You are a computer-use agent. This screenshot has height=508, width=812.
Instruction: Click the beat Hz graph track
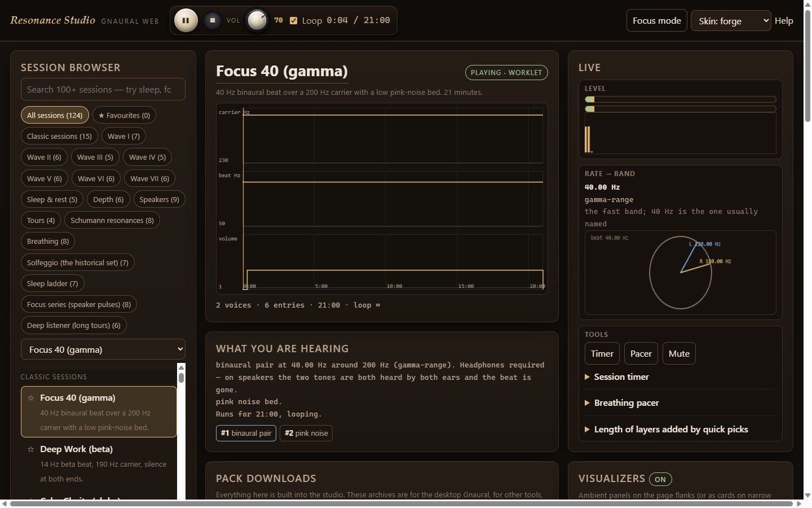click(392, 199)
